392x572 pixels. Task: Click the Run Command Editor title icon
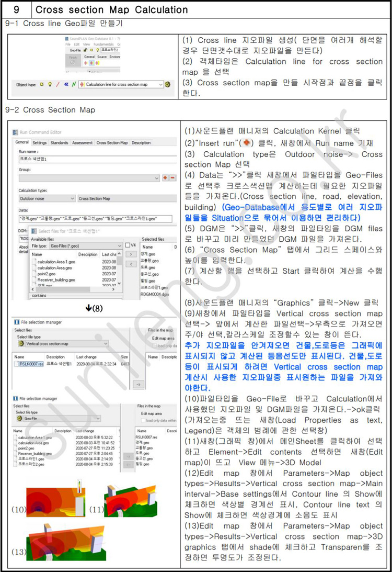pyautogui.click(x=15, y=132)
